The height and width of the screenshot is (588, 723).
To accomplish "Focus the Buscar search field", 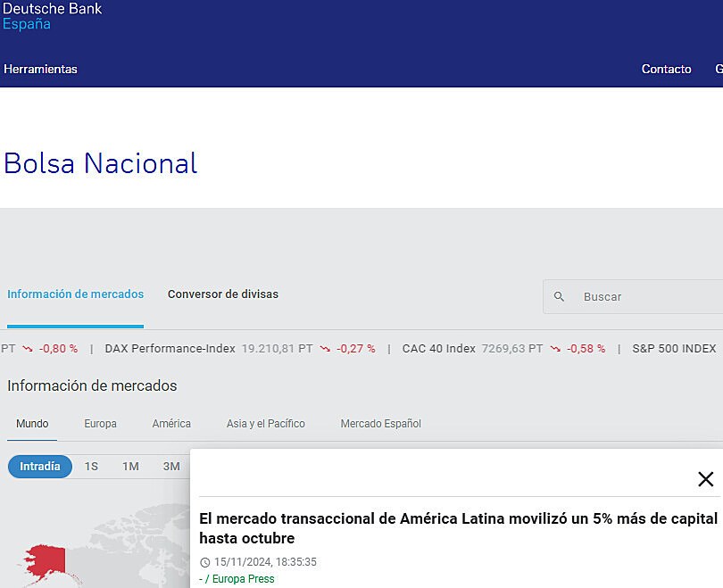I will point(633,297).
